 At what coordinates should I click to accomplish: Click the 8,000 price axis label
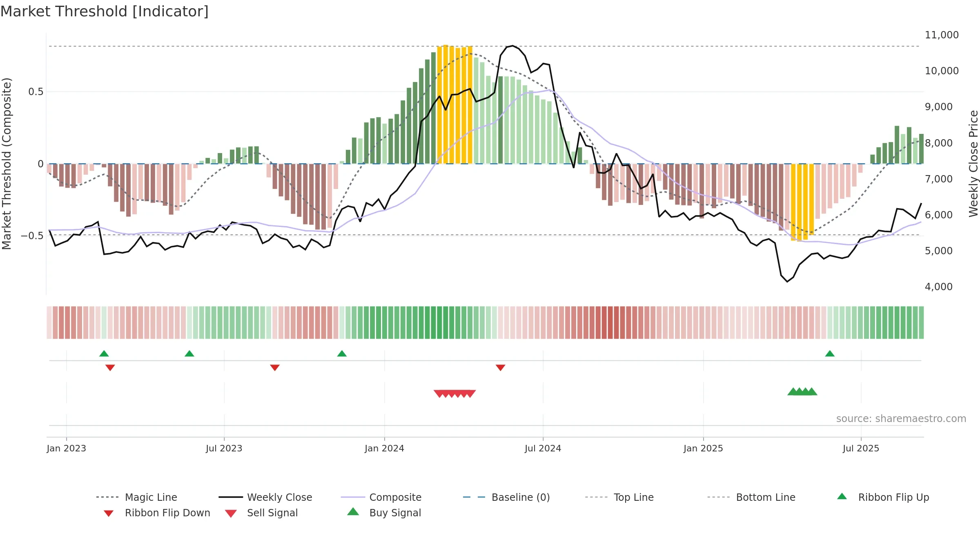(x=939, y=143)
